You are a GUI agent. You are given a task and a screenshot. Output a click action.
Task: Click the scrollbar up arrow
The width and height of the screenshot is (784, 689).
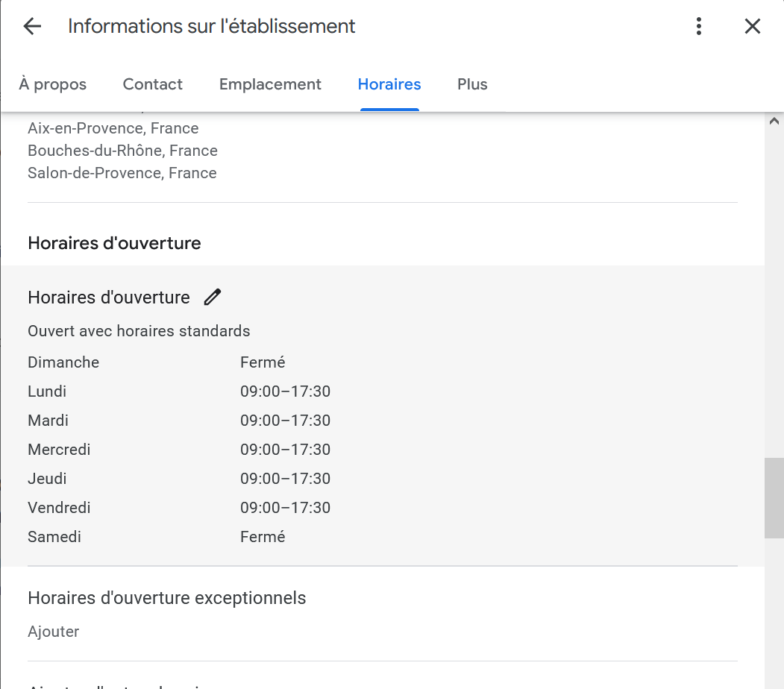coord(774,121)
